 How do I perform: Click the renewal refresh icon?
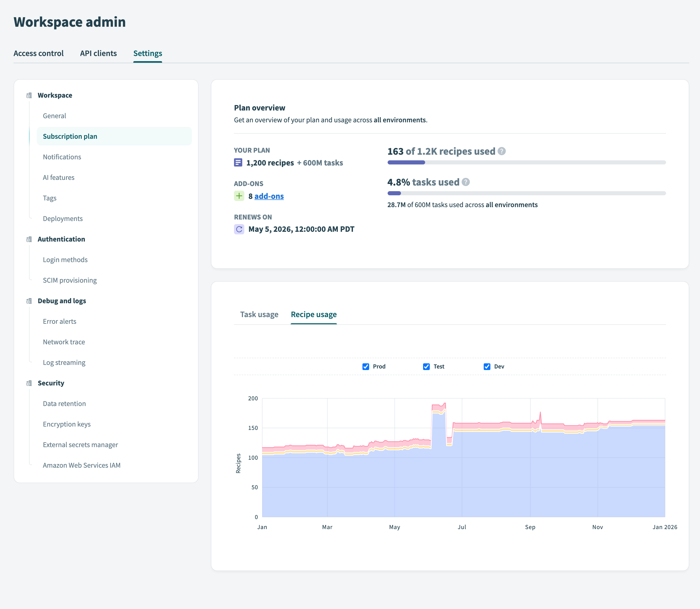(x=239, y=229)
